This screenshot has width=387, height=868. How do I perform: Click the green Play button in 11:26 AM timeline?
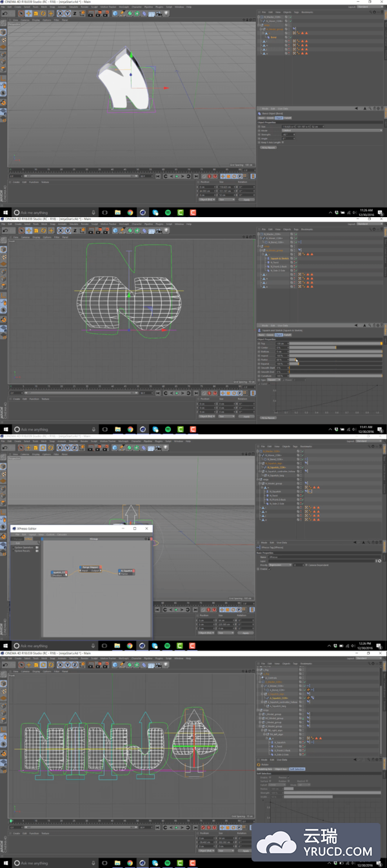click(177, 176)
